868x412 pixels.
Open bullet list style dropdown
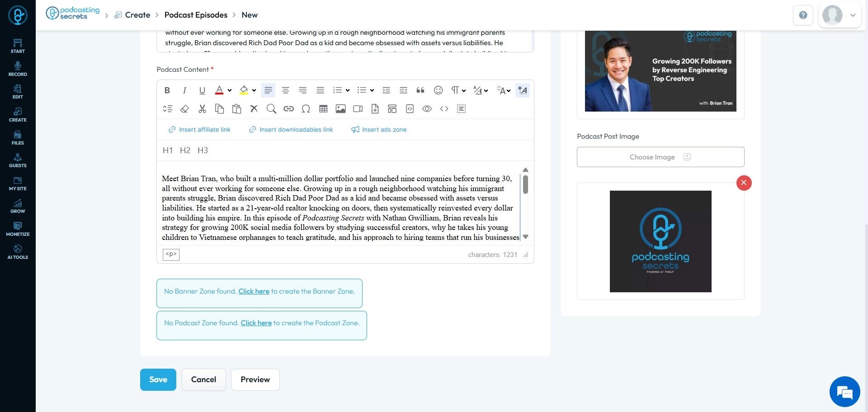click(372, 90)
